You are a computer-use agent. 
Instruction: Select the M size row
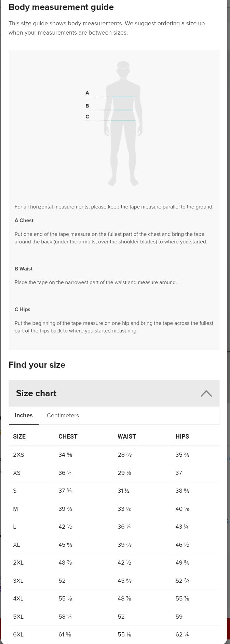coord(114,509)
